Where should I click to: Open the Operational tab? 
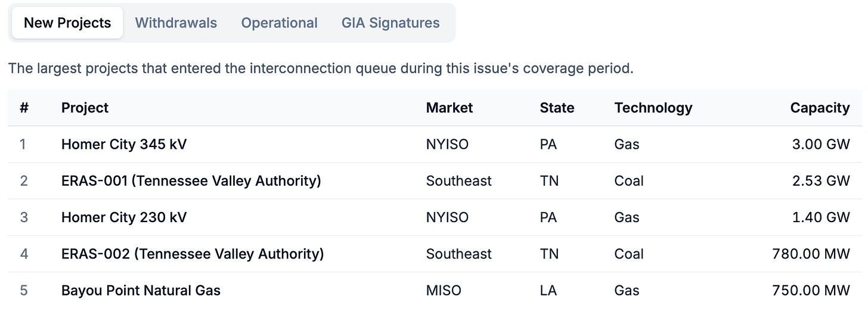[279, 23]
